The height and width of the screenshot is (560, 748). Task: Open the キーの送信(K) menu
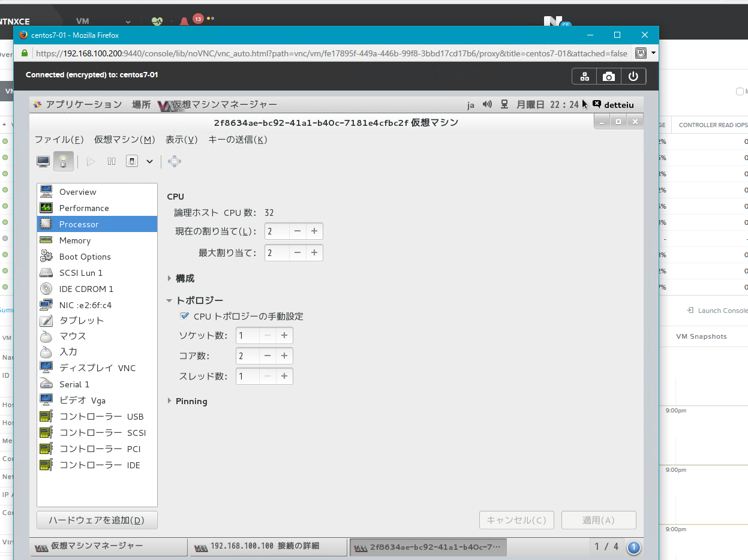[238, 140]
